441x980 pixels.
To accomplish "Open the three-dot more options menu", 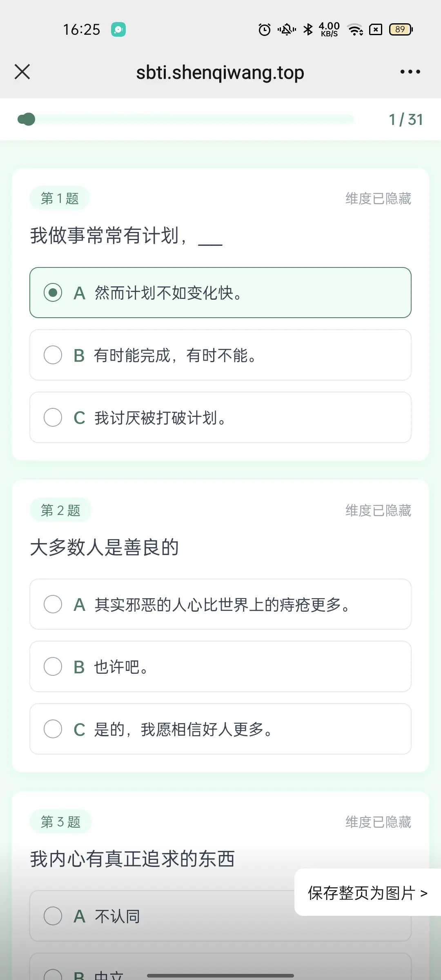I will [410, 72].
